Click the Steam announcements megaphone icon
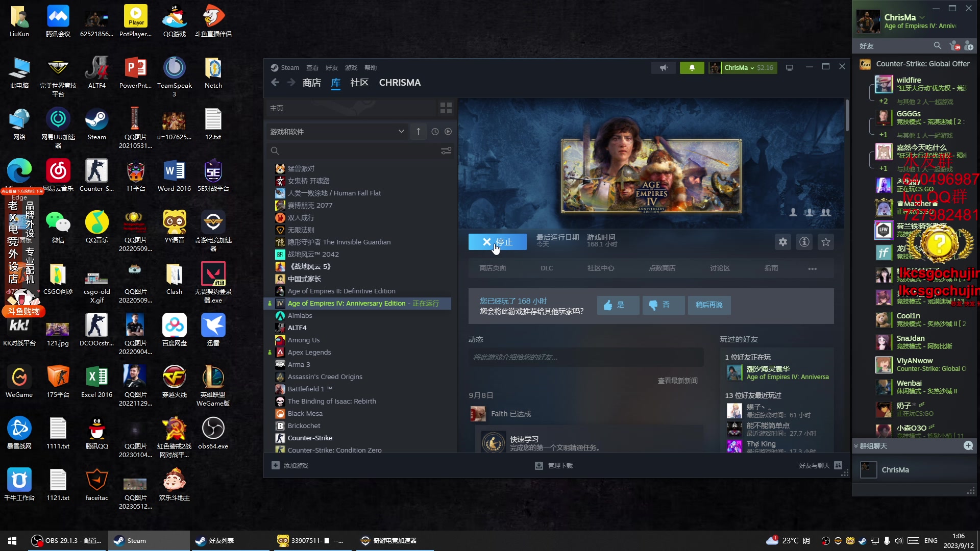The width and height of the screenshot is (980, 551). (x=664, y=67)
